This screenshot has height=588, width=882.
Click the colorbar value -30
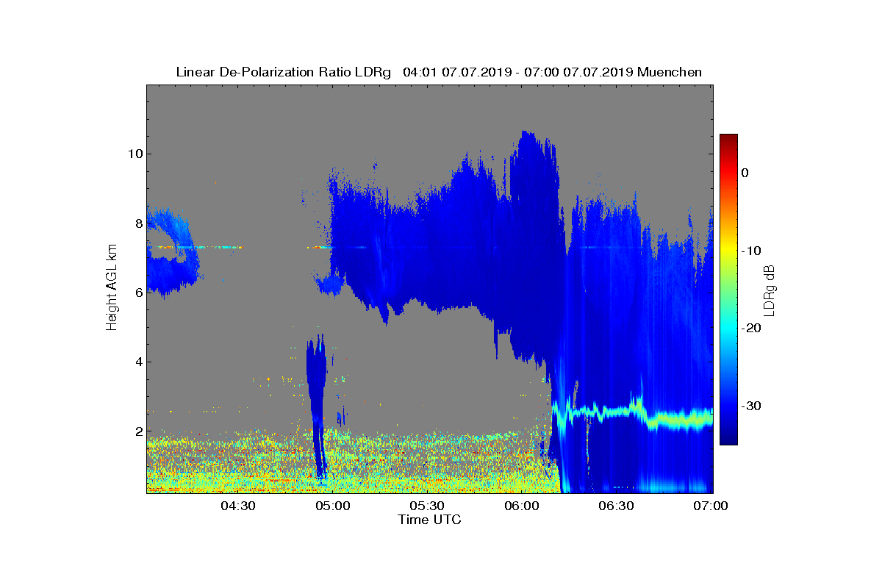point(750,406)
